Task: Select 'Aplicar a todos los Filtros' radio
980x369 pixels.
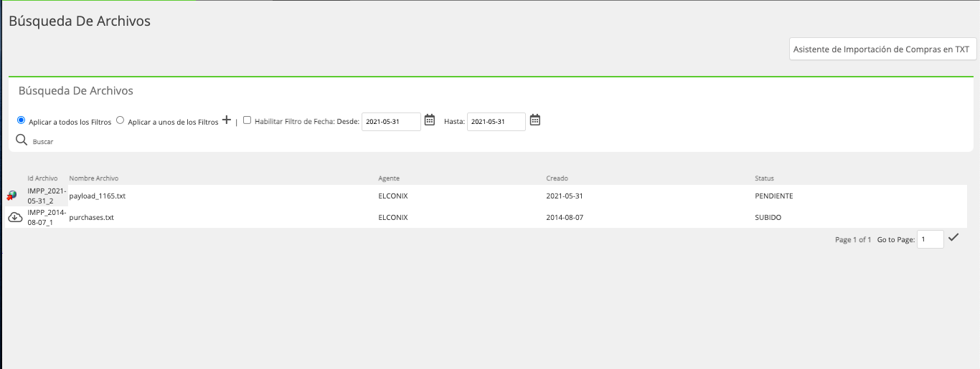Action: pos(21,120)
